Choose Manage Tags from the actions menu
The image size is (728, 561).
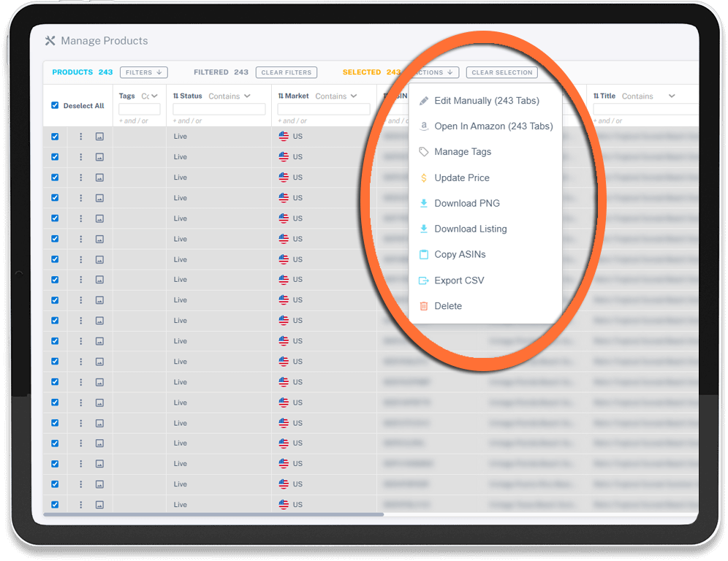click(x=462, y=152)
